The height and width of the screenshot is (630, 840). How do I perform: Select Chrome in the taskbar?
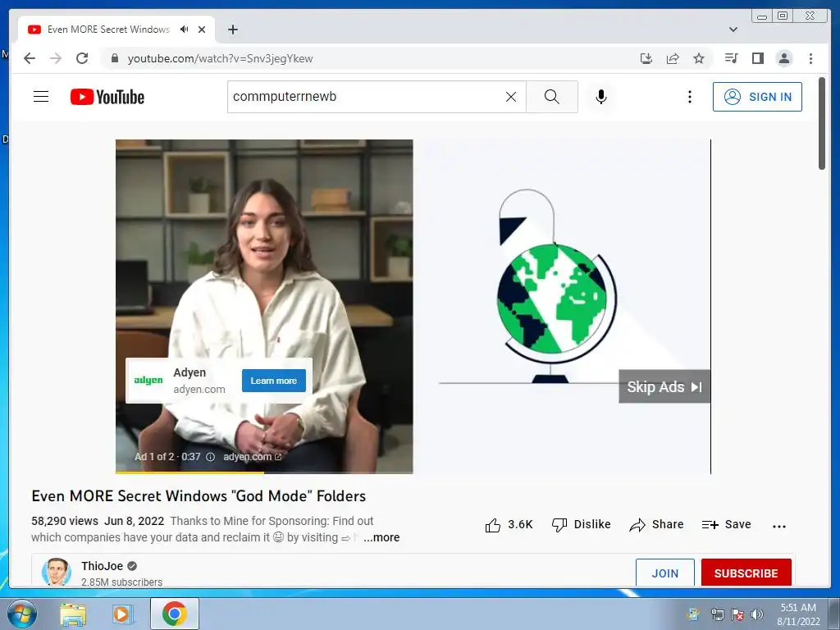tap(175, 614)
